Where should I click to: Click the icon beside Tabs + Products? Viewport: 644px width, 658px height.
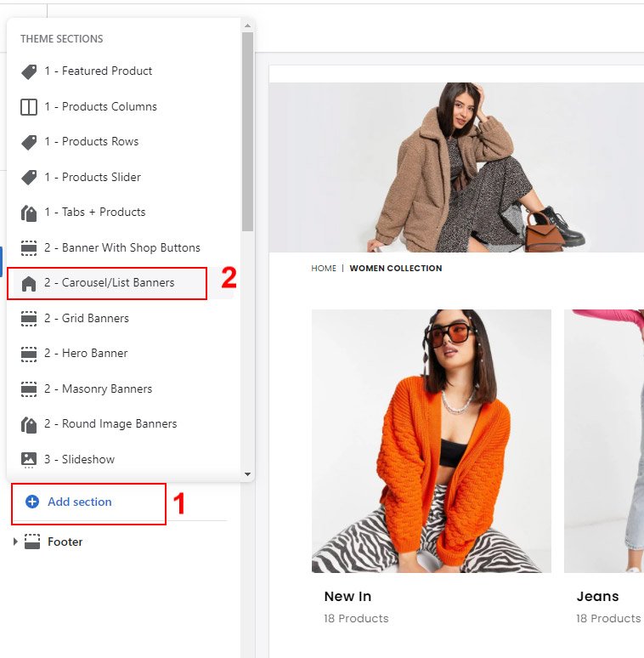click(x=29, y=213)
